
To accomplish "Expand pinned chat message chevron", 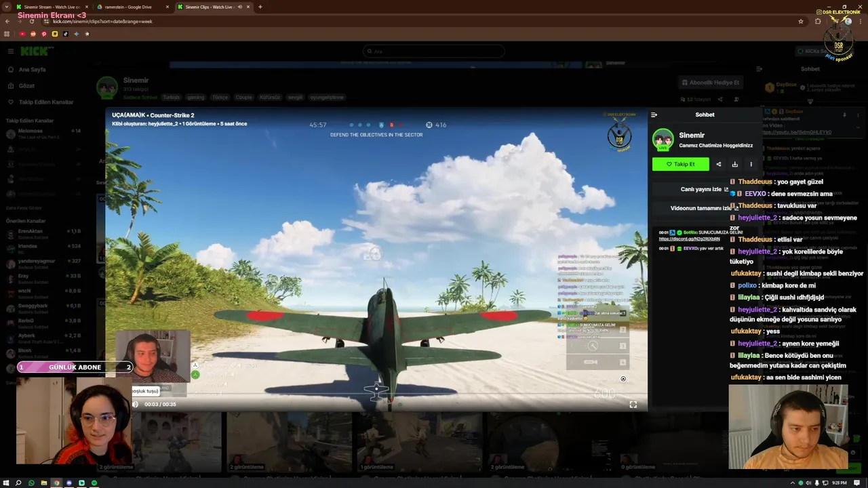I will pyautogui.click(x=858, y=127).
